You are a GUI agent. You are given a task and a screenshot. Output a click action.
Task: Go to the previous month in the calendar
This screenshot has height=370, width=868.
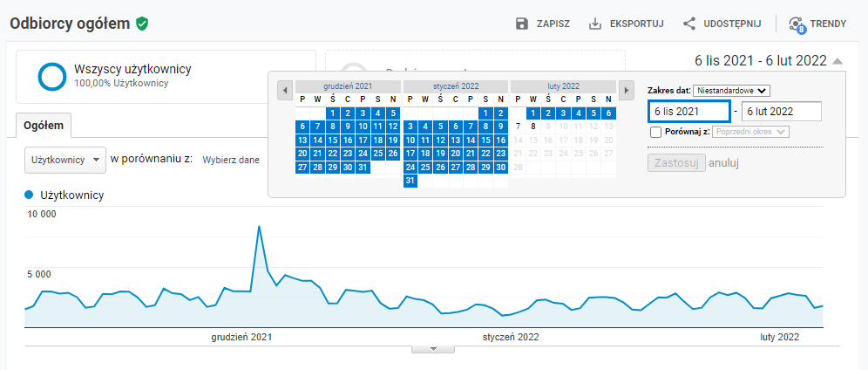click(x=284, y=90)
